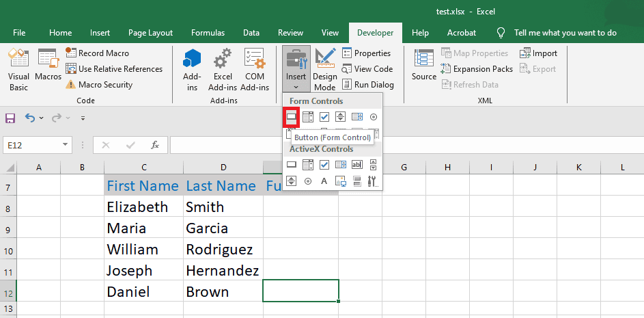Viewport: 644px width, 318px height.
Task: Expand the Name Box dropdown
Action: (x=66, y=145)
